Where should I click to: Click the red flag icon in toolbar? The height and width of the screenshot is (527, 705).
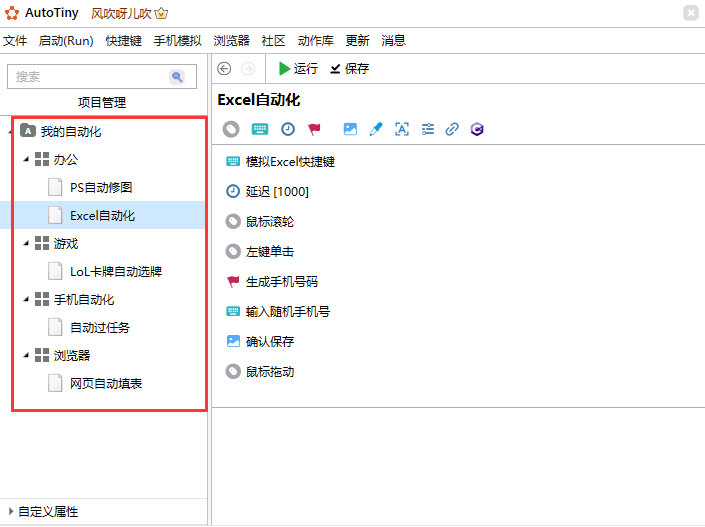coord(315,129)
